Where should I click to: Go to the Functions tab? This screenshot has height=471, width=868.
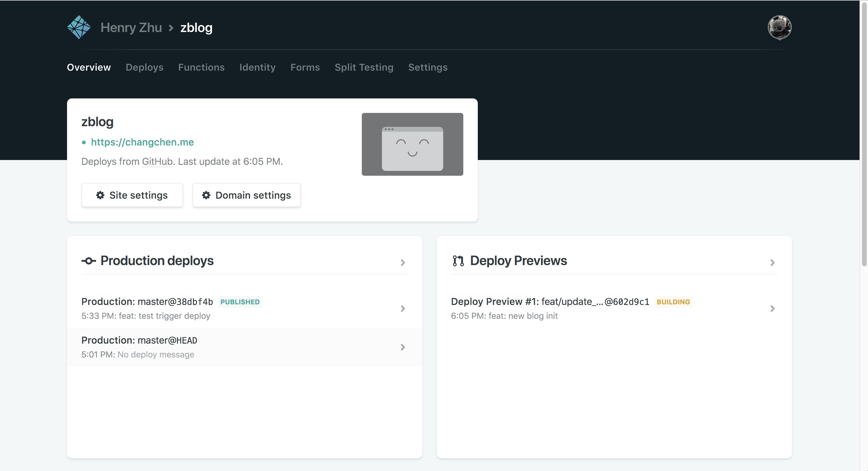201,67
